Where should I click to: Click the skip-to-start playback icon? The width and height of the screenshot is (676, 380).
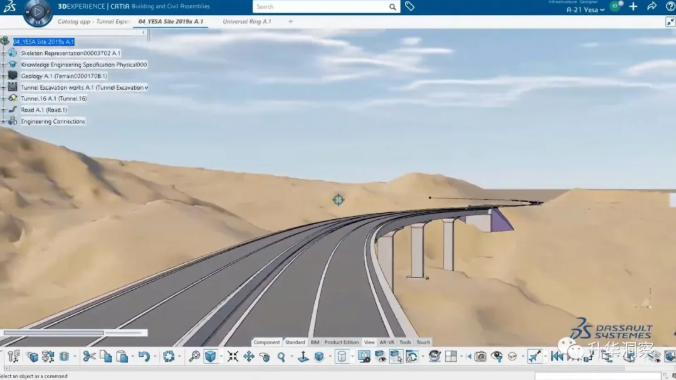click(x=557, y=356)
